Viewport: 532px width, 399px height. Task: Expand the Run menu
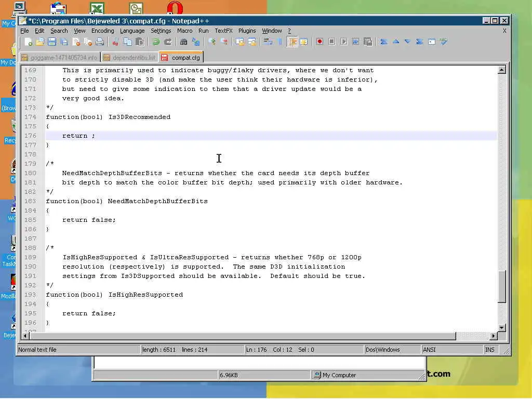(x=204, y=31)
